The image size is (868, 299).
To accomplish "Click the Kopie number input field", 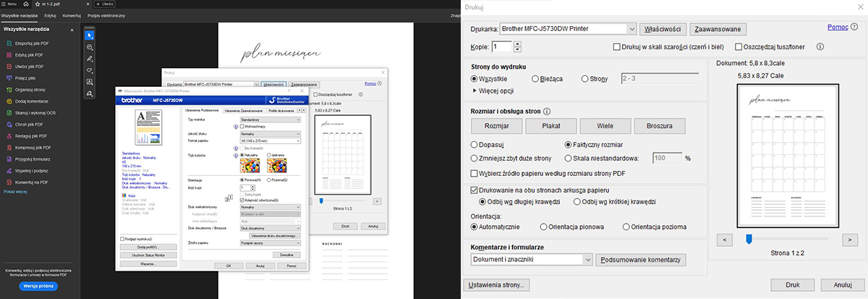I will 502,47.
